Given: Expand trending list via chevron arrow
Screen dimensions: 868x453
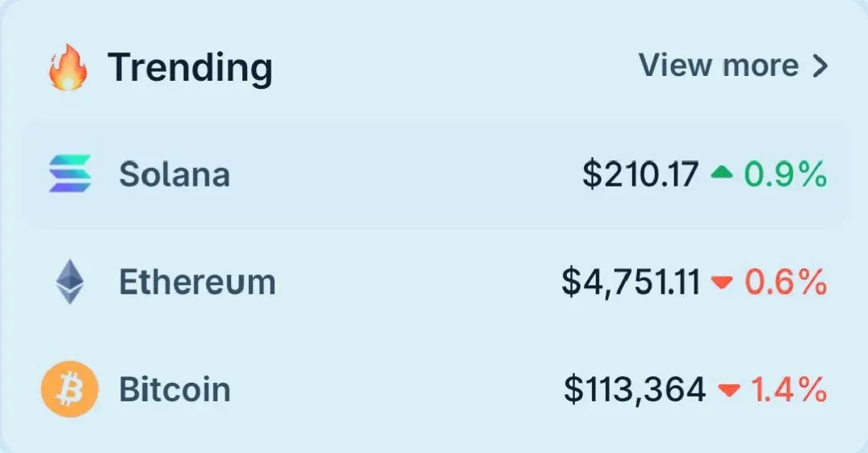Looking at the screenshot, I should click(820, 66).
